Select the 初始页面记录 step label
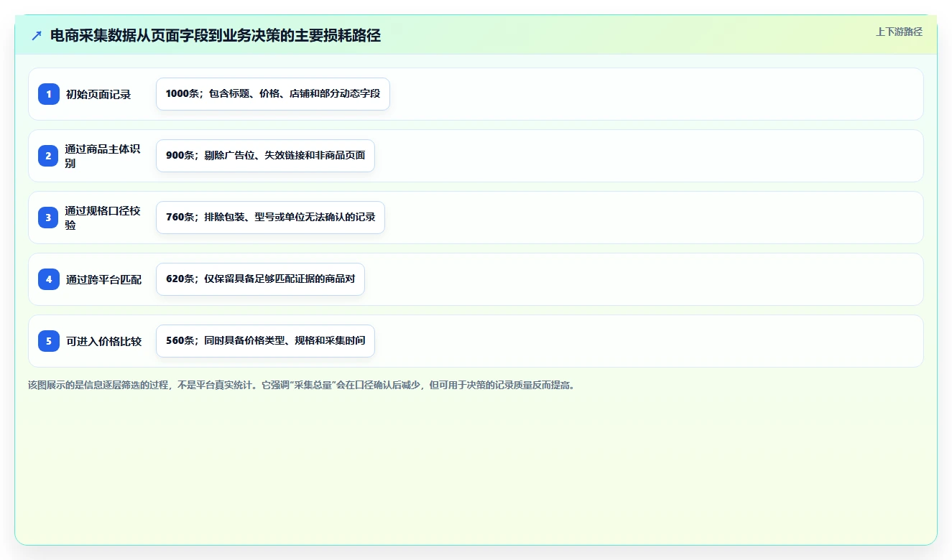952x560 pixels. coord(98,94)
